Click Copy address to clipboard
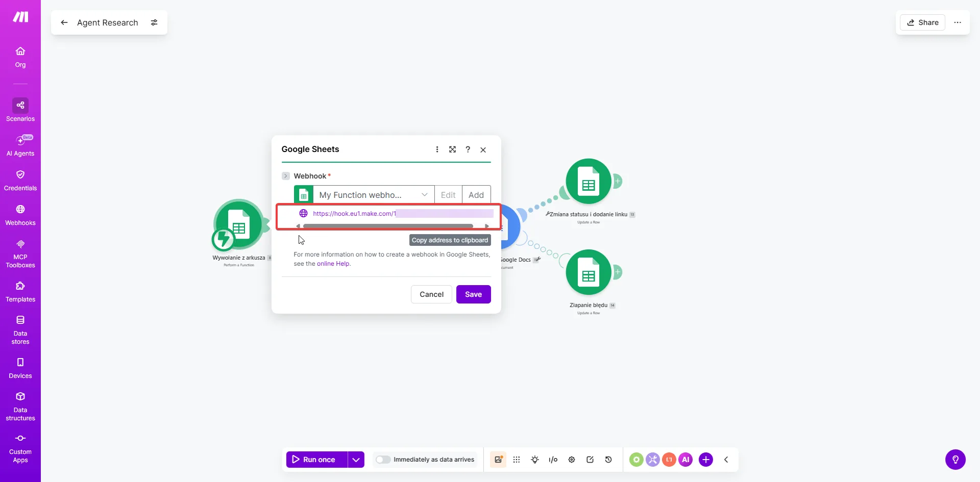Screen dimensions: 980x482 [450, 240]
